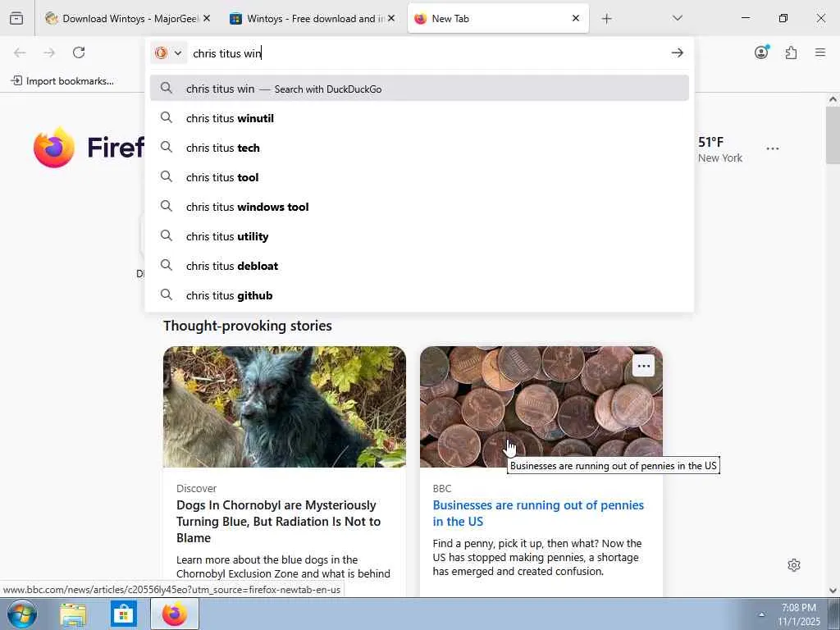Viewport: 840px width, 630px height.
Task: Choose suggestion 'chris titus tool'
Action: coord(419,177)
